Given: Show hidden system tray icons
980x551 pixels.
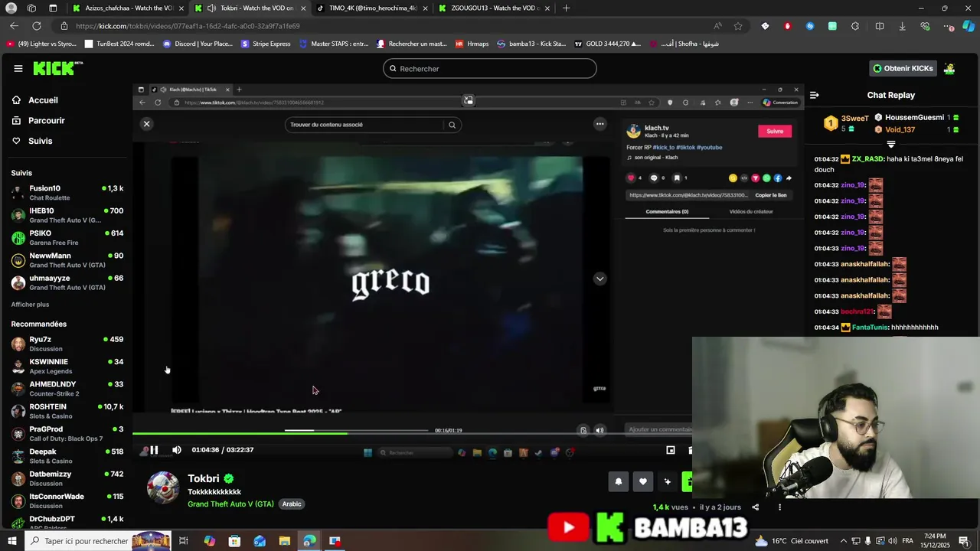Looking at the screenshot, I should [844, 541].
